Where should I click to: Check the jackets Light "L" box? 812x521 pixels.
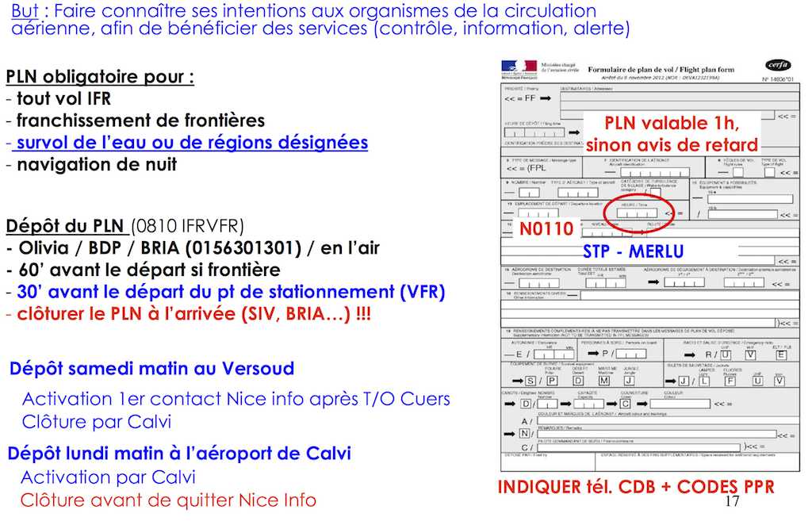(704, 381)
